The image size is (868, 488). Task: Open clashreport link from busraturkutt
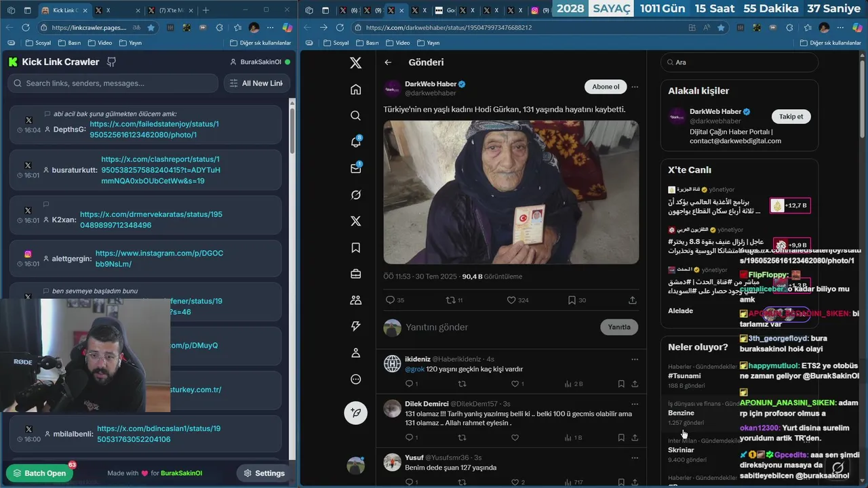(x=161, y=170)
